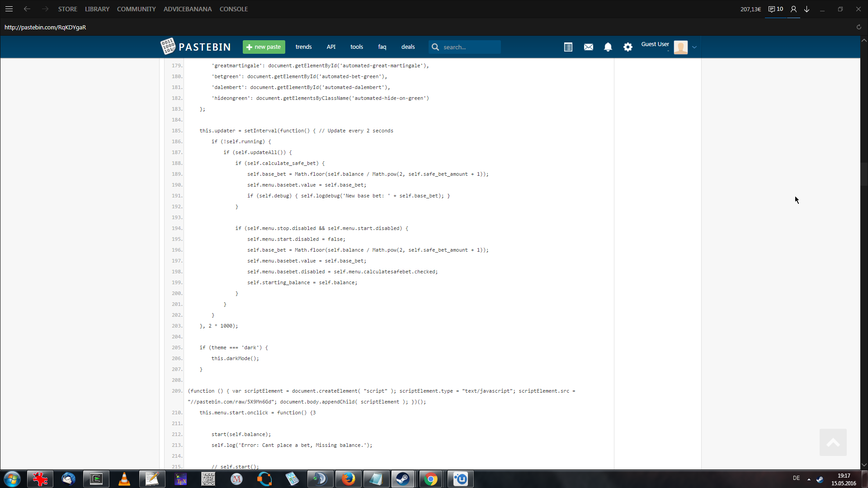Click the Steam downloads arrow icon
Screen dimensions: 868x488
pos(807,9)
